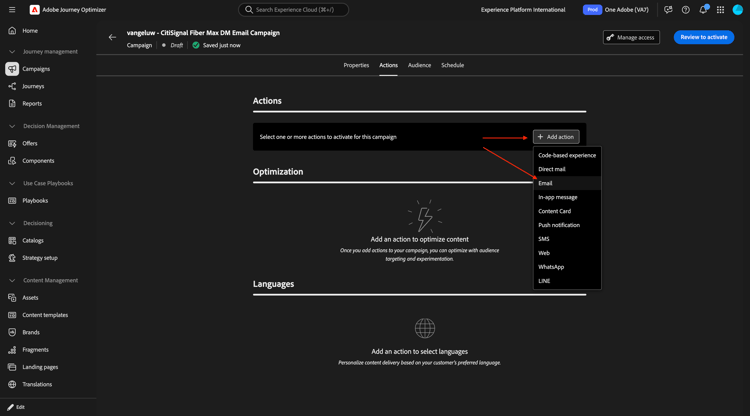The image size is (750, 416).
Task: Click Review to activate button
Action: pyautogui.click(x=704, y=37)
